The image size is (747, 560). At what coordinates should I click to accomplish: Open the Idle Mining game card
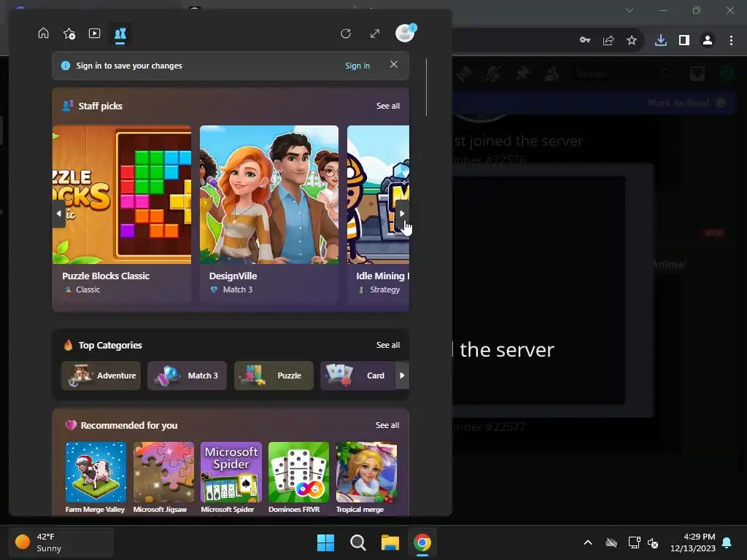(x=378, y=214)
